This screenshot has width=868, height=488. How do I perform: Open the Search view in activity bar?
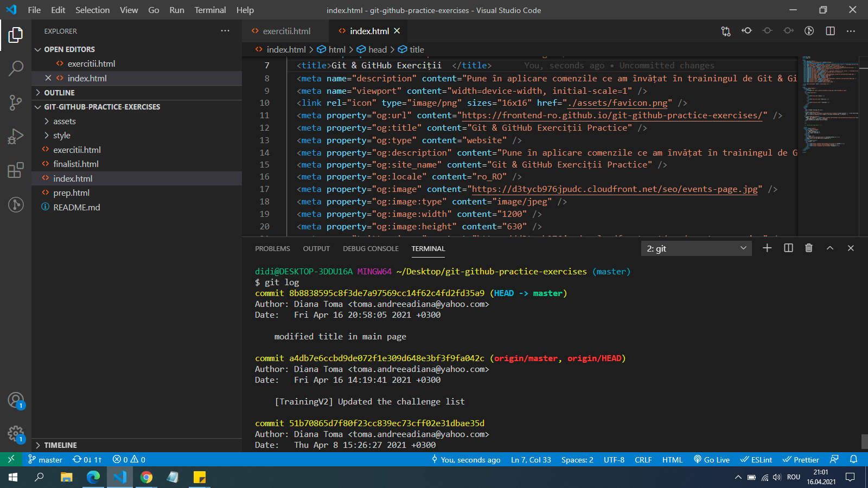click(16, 68)
